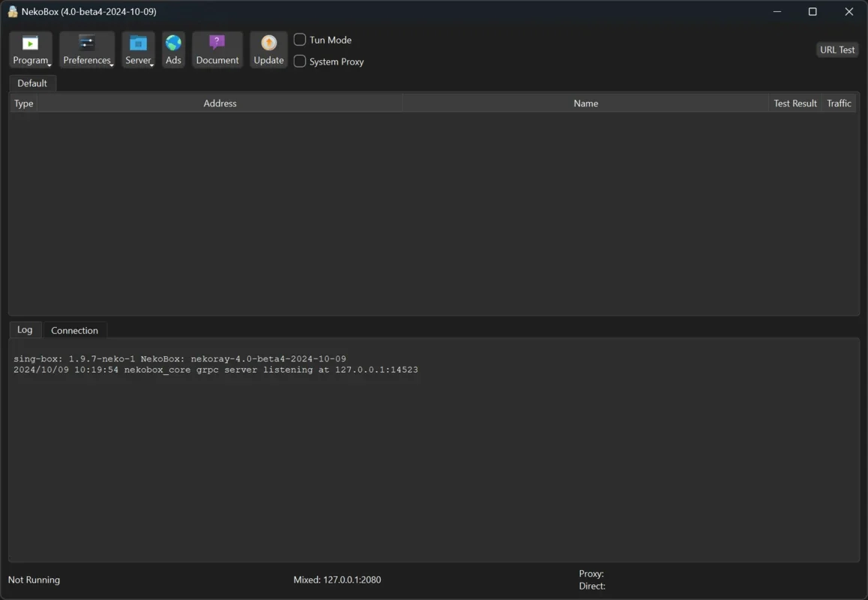Sort list by Address column header
This screenshot has height=600, width=868.
point(220,103)
